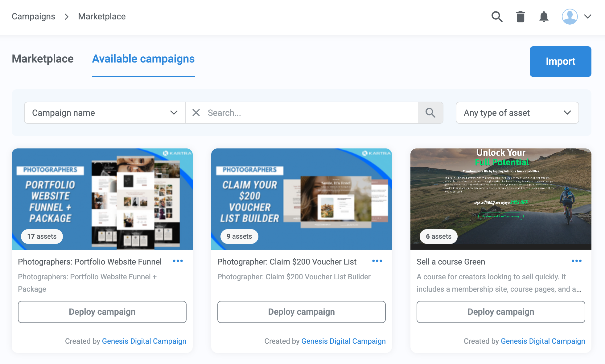
Task: Click Campaigns in the breadcrumb
Action: point(33,16)
